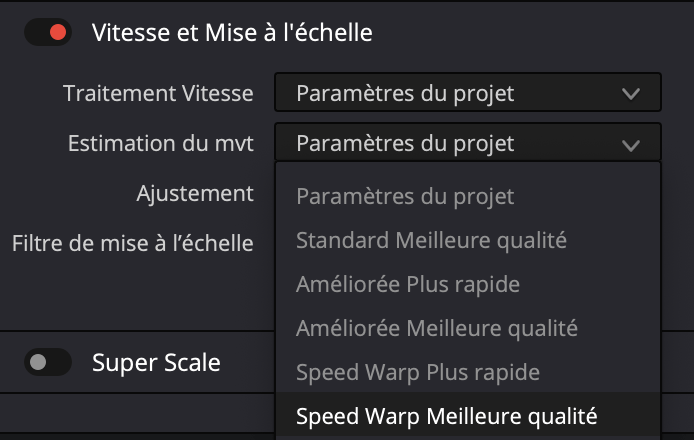Viewport: 694px width, 440px height.
Task: Click the divider line above Super Scale
Action: point(137,330)
